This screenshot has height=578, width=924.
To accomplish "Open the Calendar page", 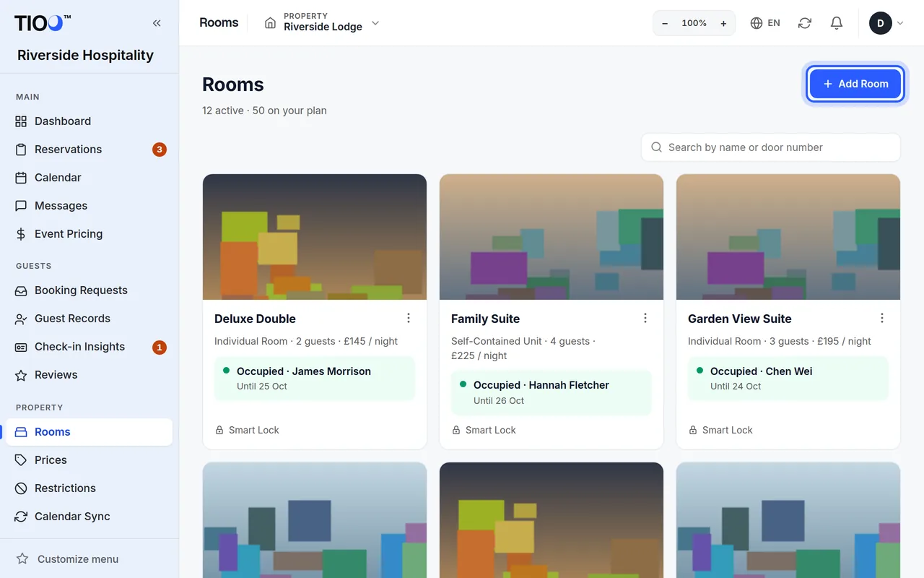I will click(89, 178).
